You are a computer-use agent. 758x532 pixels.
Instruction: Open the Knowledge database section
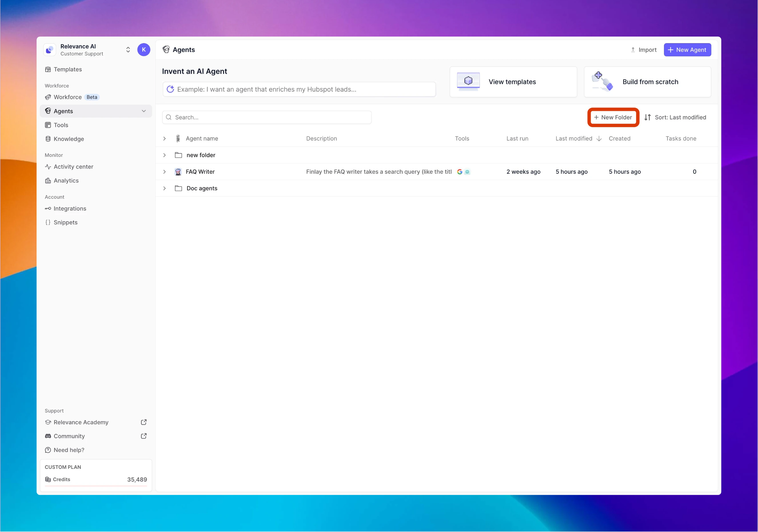pos(69,139)
